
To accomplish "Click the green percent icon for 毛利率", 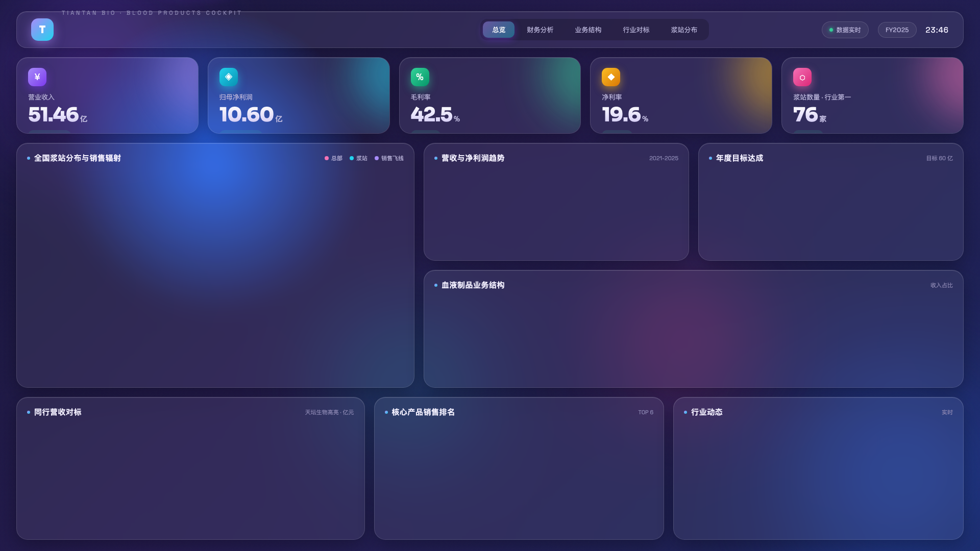I will 420,77.
